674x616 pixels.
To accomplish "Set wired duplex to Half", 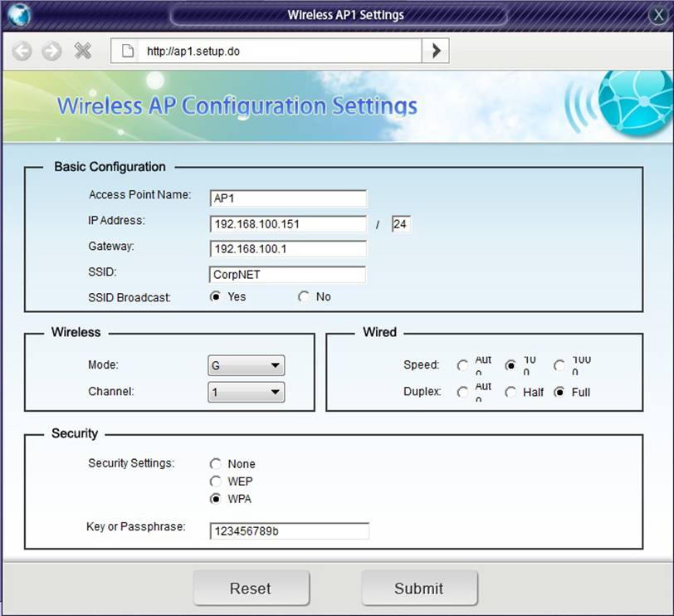I will 510,392.
